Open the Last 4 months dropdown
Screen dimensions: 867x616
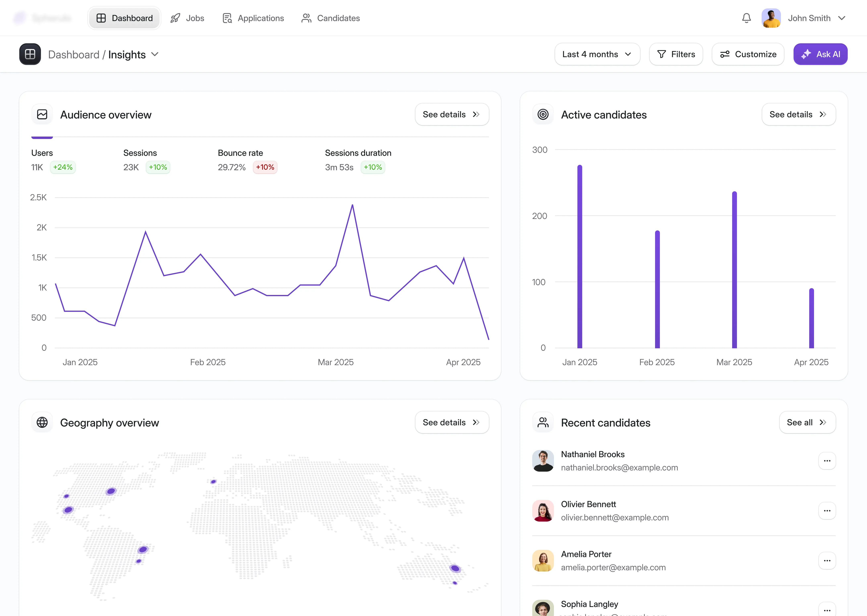point(597,54)
